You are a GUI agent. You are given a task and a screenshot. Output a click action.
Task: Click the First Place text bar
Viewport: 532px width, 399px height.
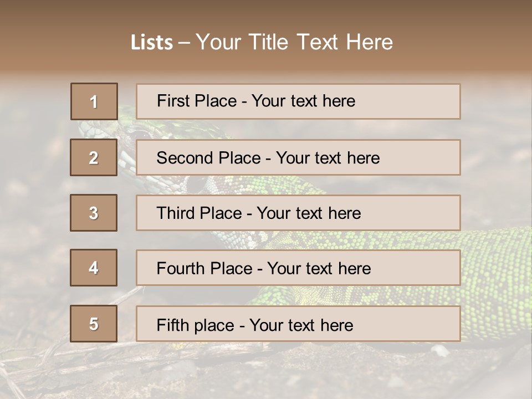[x=298, y=101]
